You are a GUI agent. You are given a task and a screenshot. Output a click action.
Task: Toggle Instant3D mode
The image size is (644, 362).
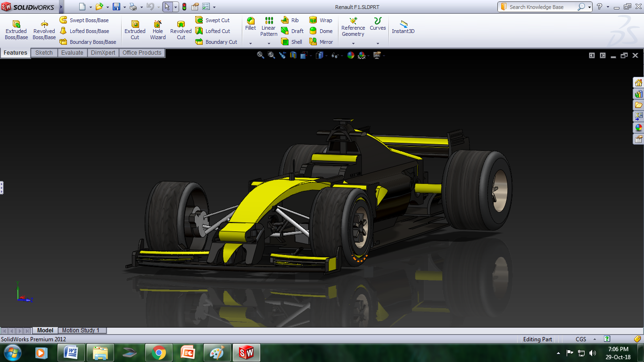(x=403, y=27)
